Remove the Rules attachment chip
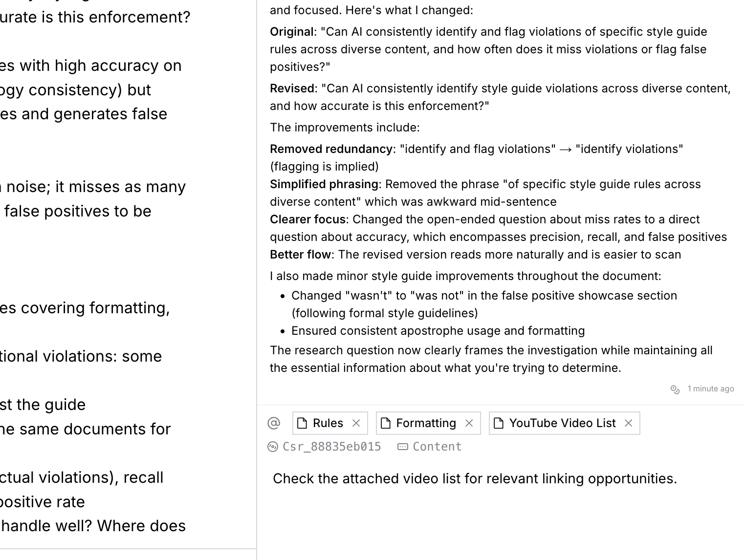 (356, 423)
